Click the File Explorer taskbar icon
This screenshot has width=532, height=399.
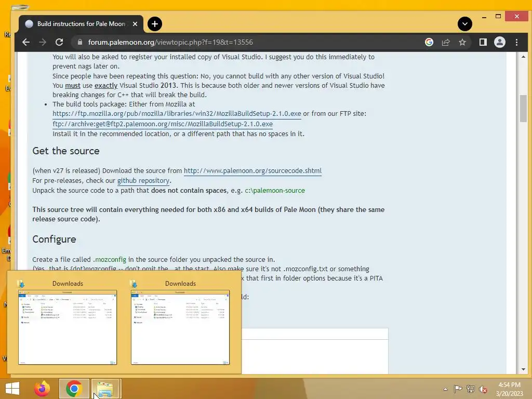click(105, 389)
